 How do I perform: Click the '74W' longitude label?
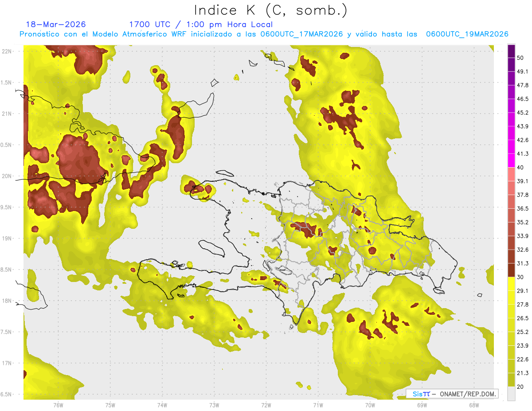coord(162,405)
